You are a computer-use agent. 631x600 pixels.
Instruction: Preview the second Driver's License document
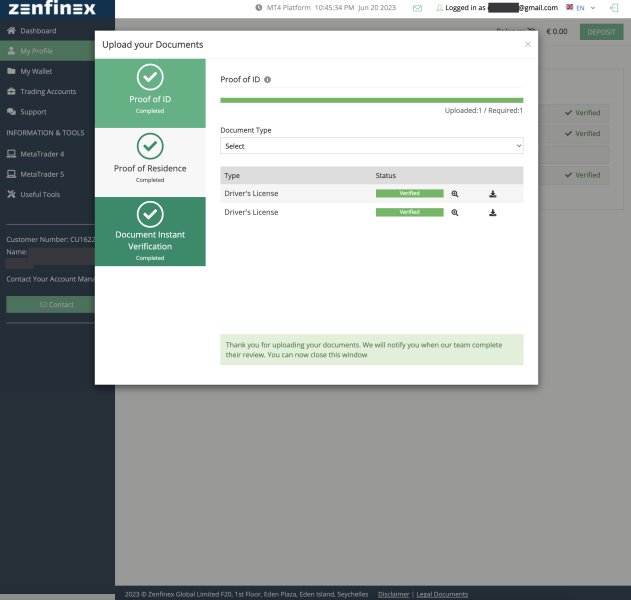(455, 212)
